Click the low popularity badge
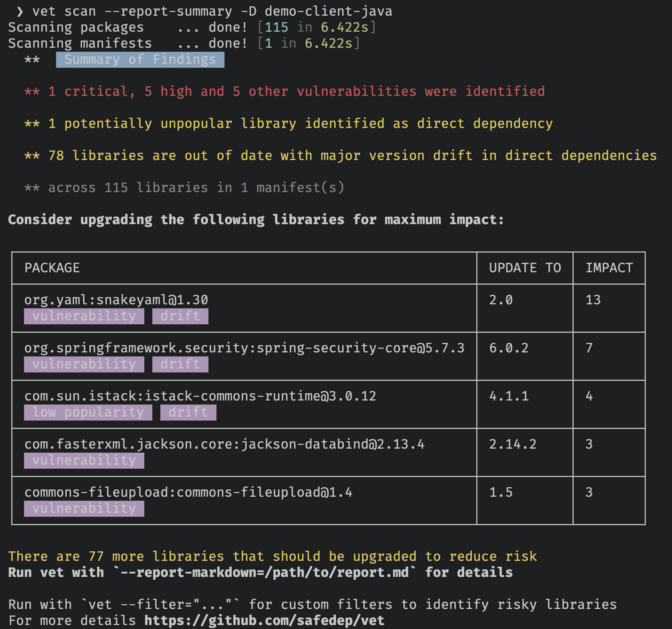This screenshot has height=629, width=672. click(88, 412)
